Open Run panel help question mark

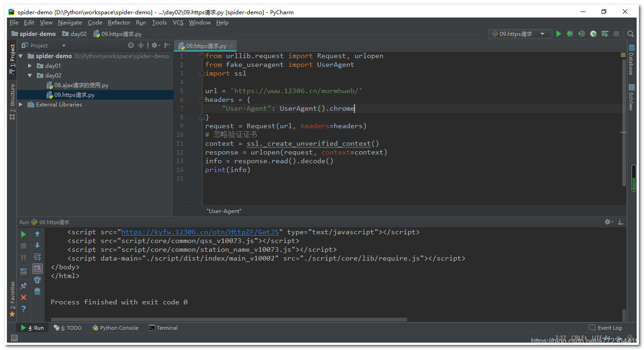(24, 309)
